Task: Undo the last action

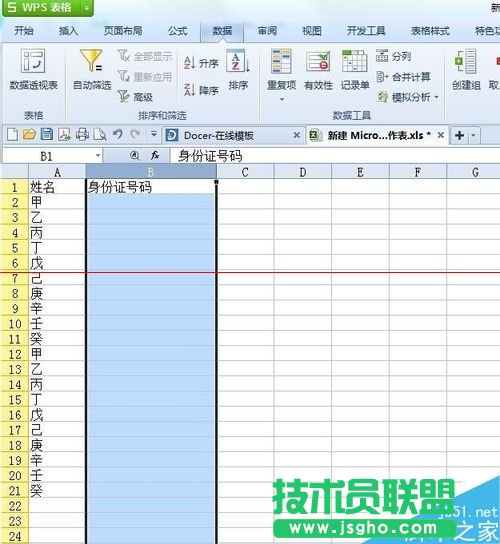Action: tap(118, 134)
